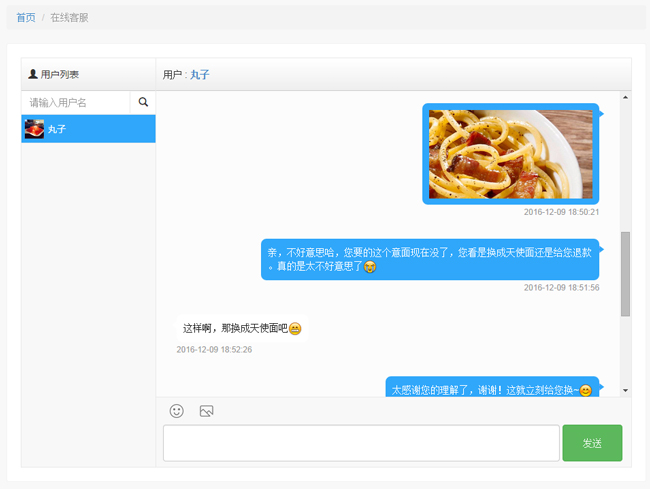Click the smiling emoji in the bottom message
The width and height of the screenshot is (650, 489).
click(x=586, y=390)
